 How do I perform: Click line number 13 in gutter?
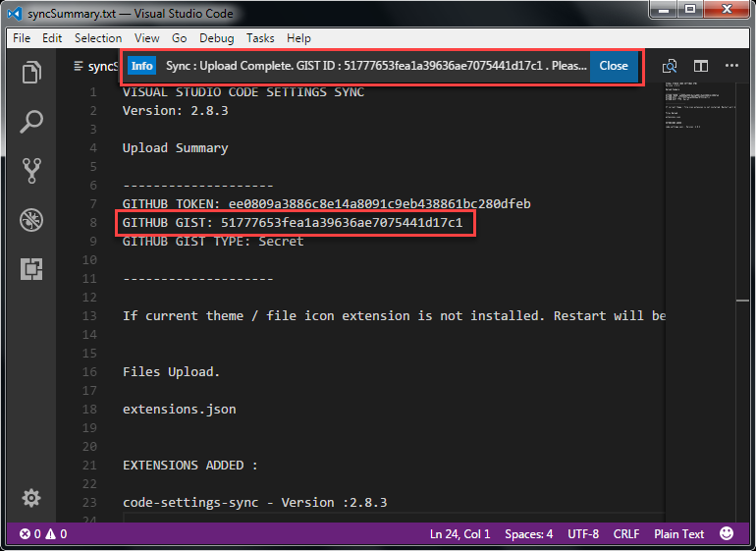click(89, 315)
